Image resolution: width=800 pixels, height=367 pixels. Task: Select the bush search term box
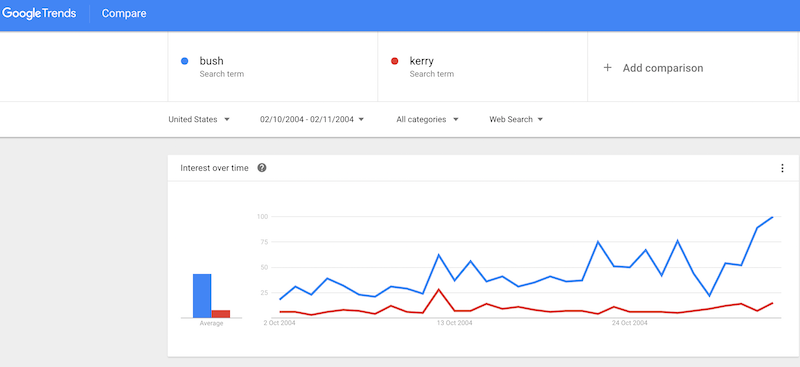click(272, 67)
